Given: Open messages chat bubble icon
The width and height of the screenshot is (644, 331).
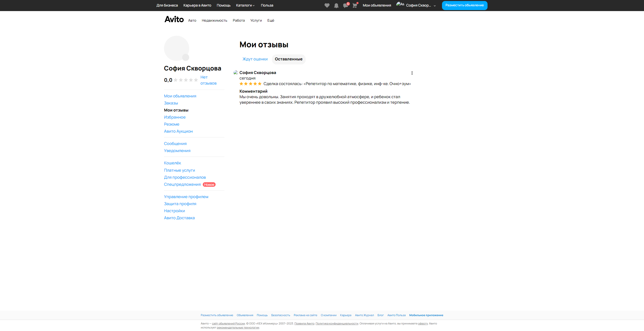Looking at the screenshot, I should [345, 6].
